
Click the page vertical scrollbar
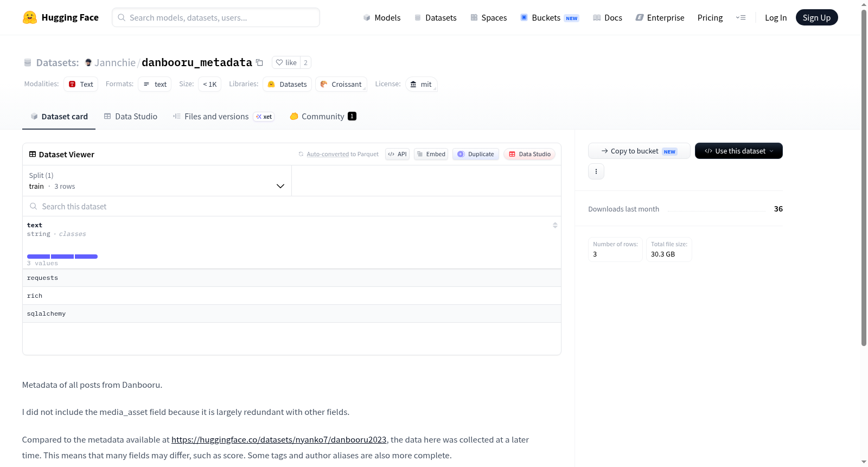[x=864, y=179]
